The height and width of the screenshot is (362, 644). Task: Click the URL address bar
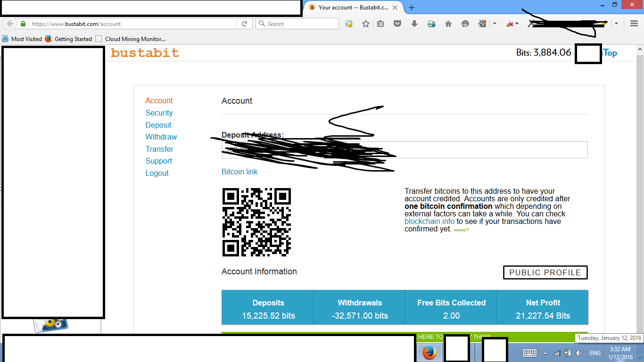tap(134, 24)
